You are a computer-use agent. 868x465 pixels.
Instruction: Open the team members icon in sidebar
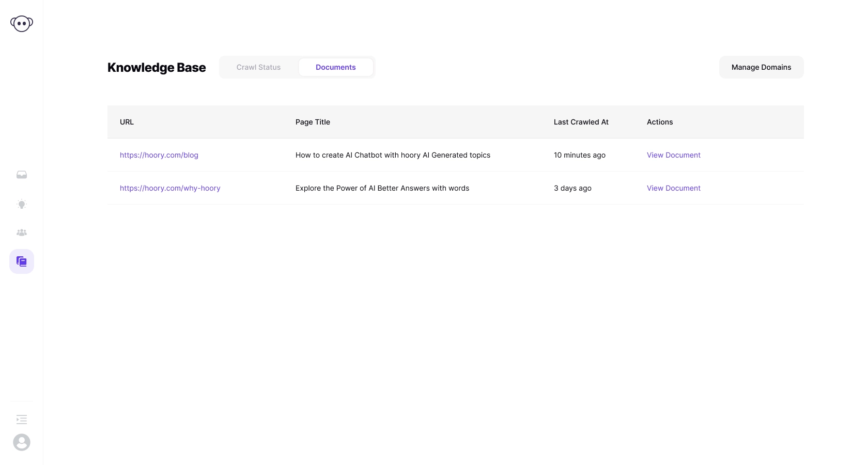click(x=22, y=233)
